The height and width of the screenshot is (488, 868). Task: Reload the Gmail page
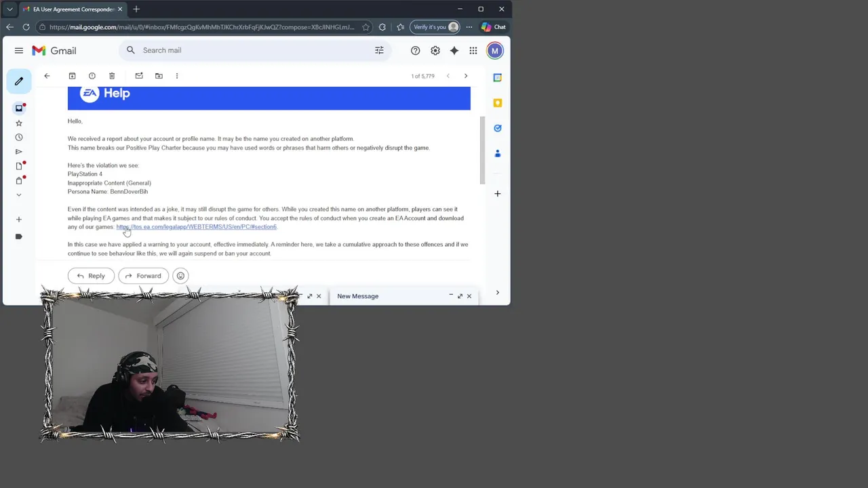tap(26, 27)
